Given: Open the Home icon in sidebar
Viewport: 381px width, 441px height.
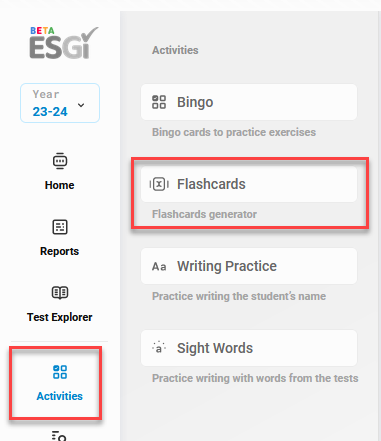Looking at the screenshot, I should point(60,161).
